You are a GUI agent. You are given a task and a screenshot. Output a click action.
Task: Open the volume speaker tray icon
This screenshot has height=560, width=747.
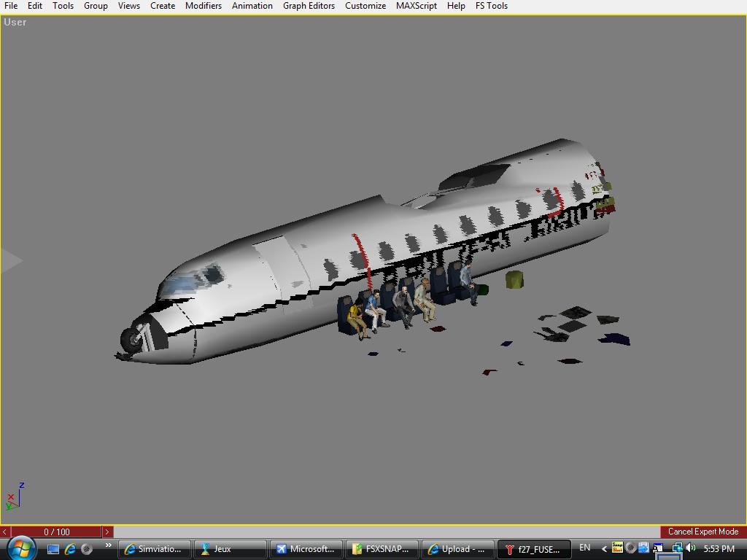tap(690, 548)
